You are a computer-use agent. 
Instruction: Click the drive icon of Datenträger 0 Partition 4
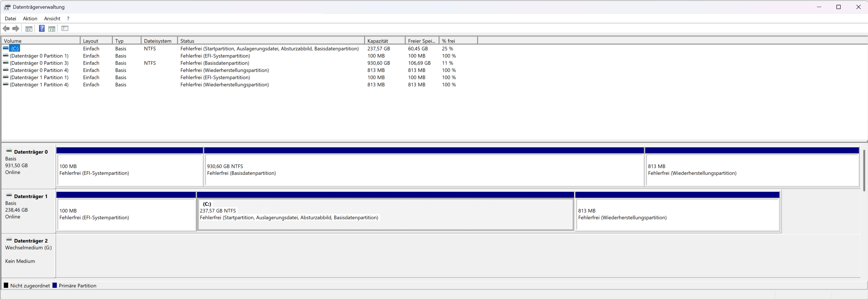[6, 70]
